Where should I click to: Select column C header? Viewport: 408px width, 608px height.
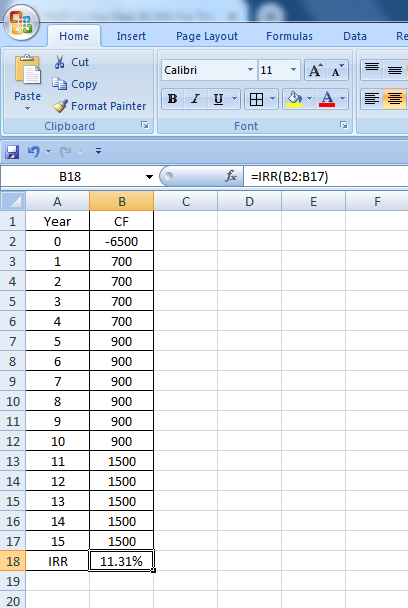click(x=186, y=201)
